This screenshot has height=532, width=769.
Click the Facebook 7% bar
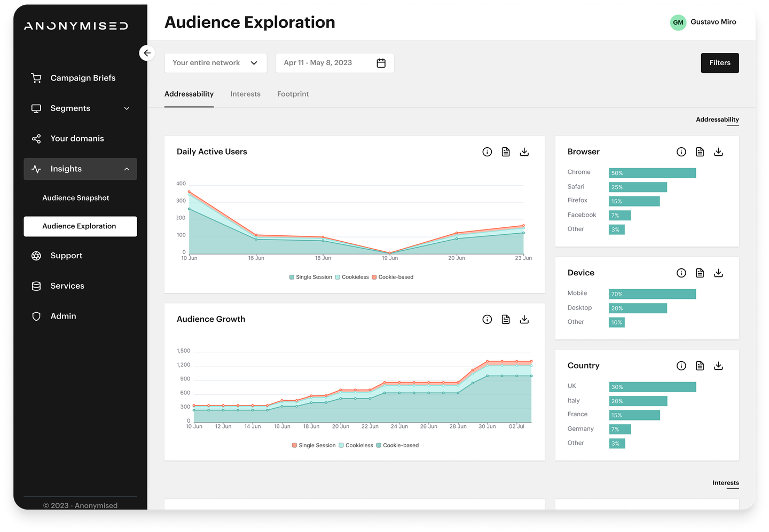point(620,216)
